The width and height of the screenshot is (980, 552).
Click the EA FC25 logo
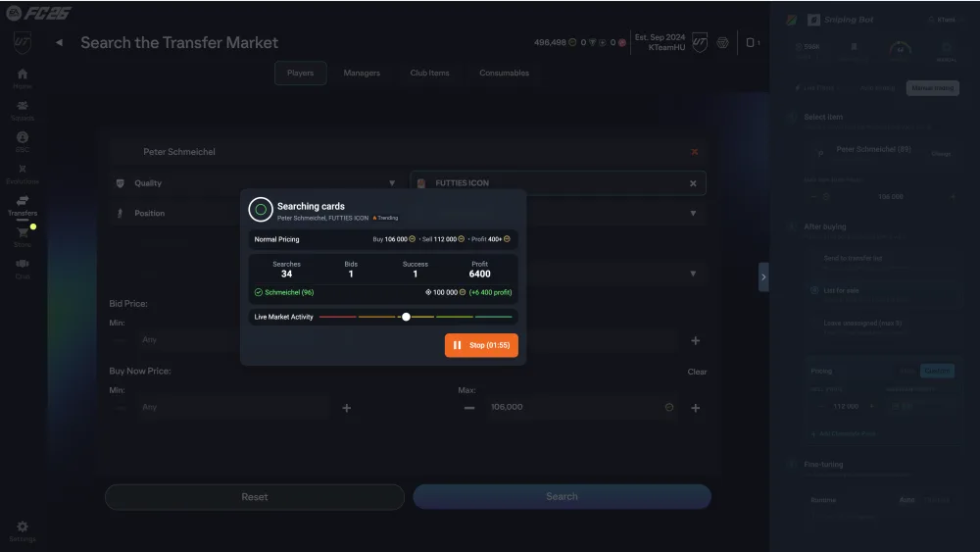(39, 13)
